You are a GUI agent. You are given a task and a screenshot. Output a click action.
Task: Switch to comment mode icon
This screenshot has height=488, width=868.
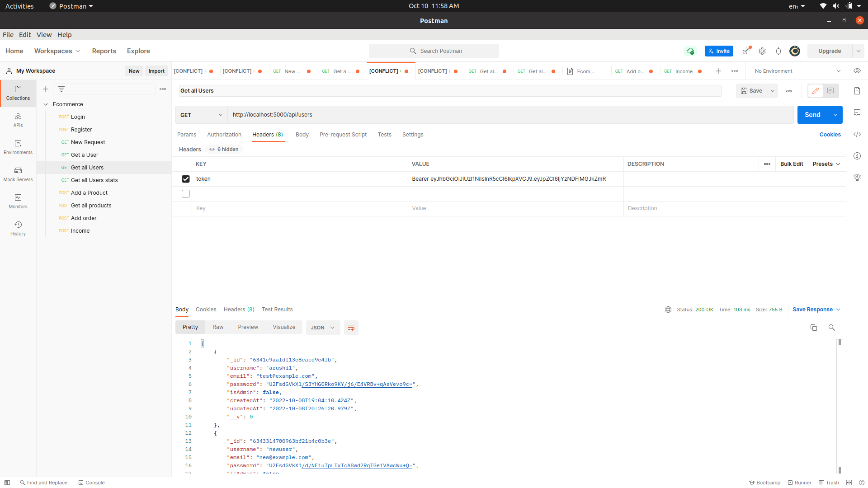pos(831,91)
